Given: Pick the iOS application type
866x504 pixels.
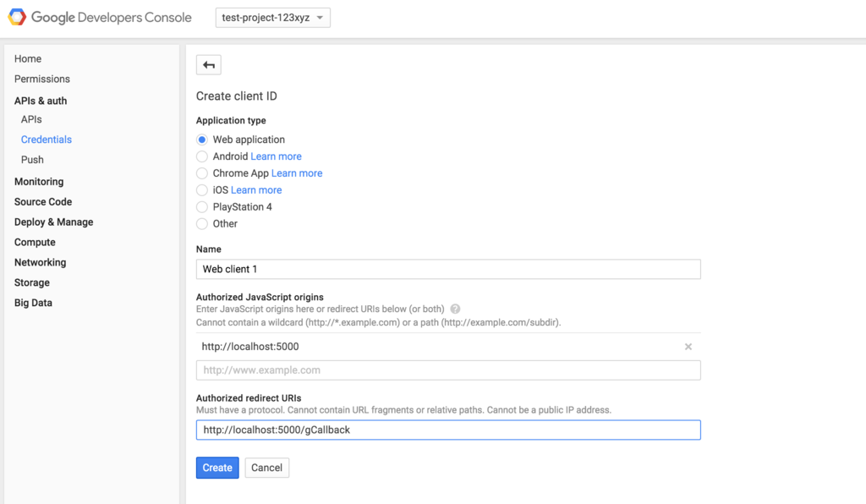Looking at the screenshot, I should [202, 190].
